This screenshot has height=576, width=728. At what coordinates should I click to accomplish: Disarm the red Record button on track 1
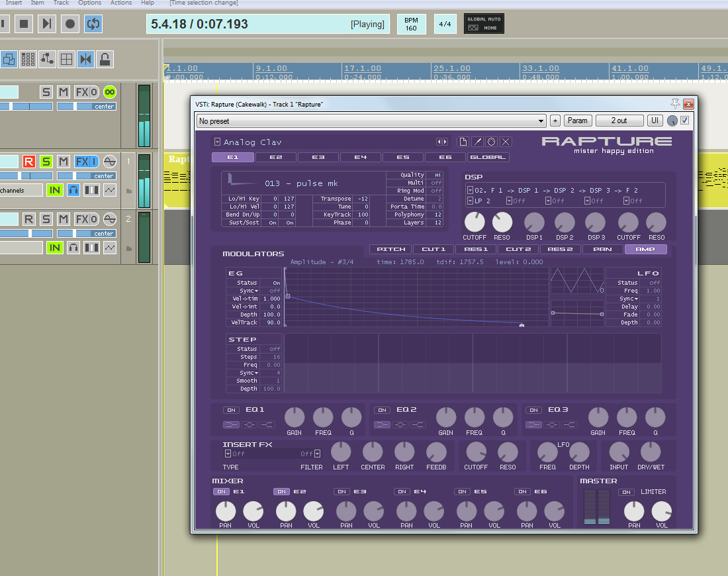tap(28, 162)
